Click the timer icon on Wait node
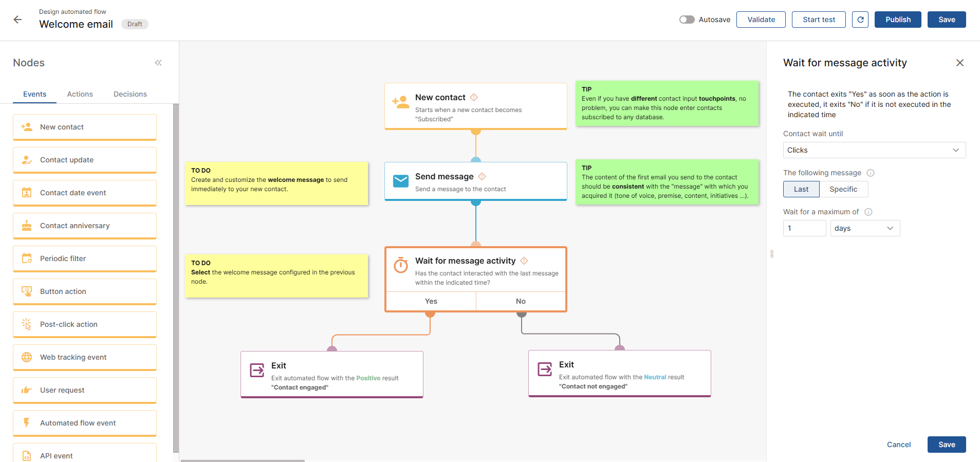 (x=400, y=265)
